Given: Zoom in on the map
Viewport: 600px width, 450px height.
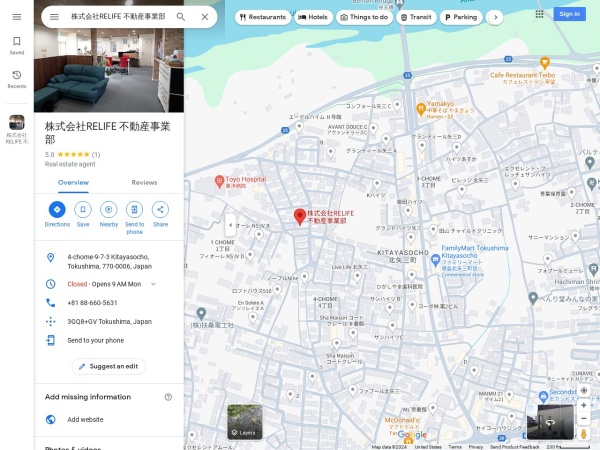Looking at the screenshot, I should point(584,405).
